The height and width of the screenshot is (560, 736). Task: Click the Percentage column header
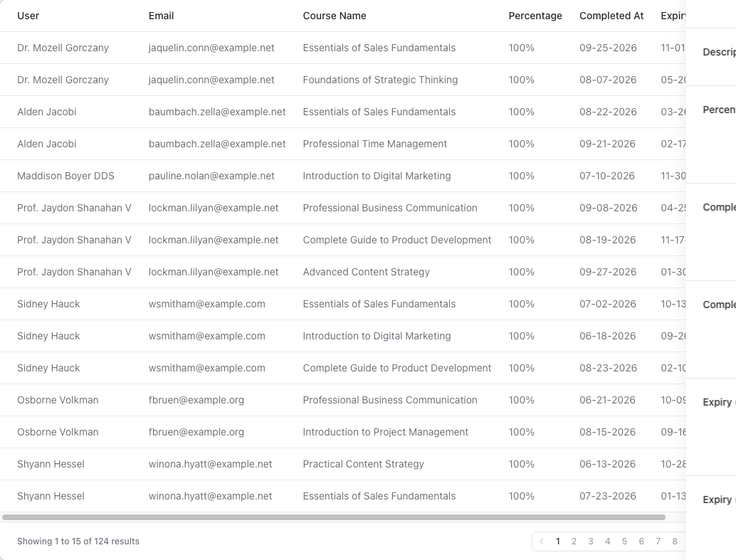535,16
